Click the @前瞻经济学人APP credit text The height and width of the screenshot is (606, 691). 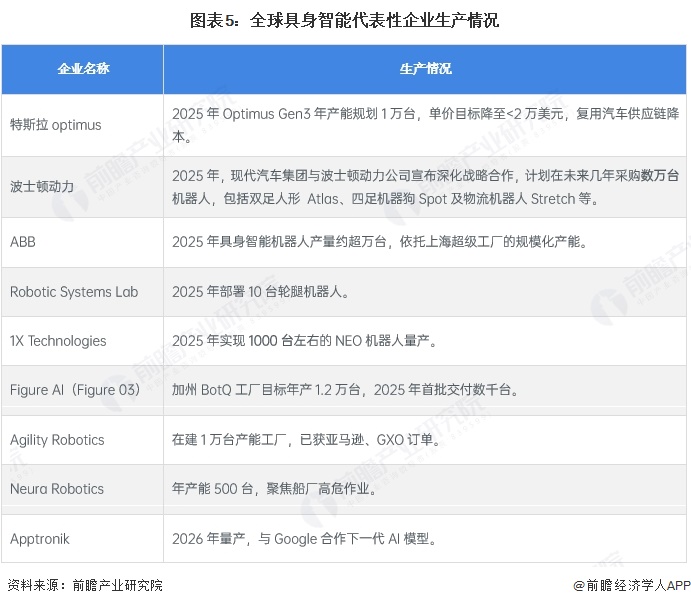pos(632,585)
